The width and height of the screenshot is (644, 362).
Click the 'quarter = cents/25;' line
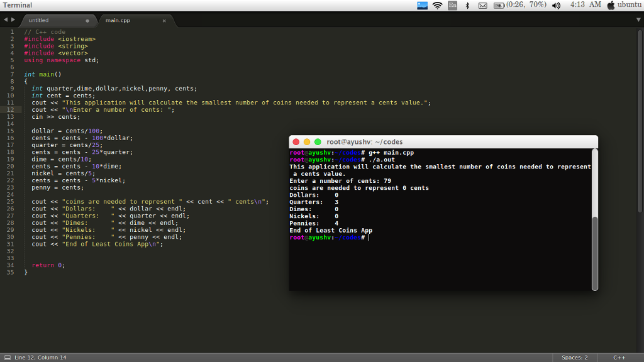(67, 145)
